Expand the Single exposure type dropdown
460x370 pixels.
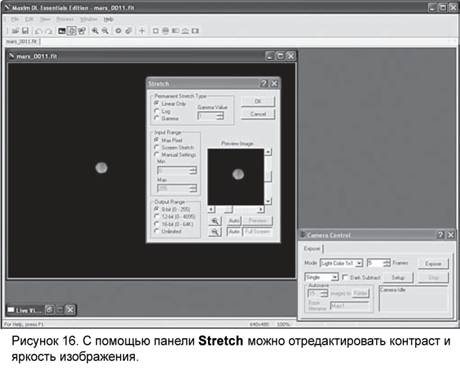pyautogui.click(x=335, y=277)
